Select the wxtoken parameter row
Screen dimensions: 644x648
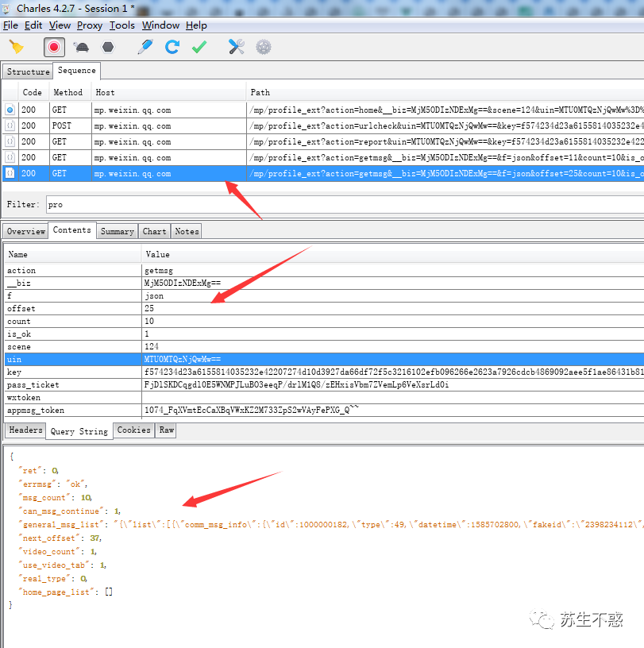tap(324, 398)
